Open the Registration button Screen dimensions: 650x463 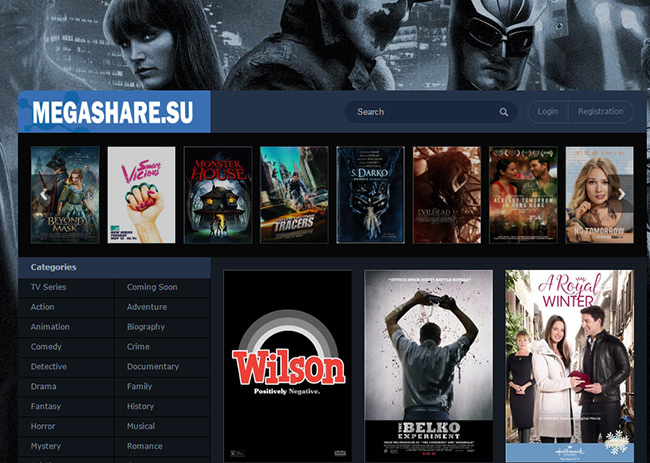coord(601,112)
